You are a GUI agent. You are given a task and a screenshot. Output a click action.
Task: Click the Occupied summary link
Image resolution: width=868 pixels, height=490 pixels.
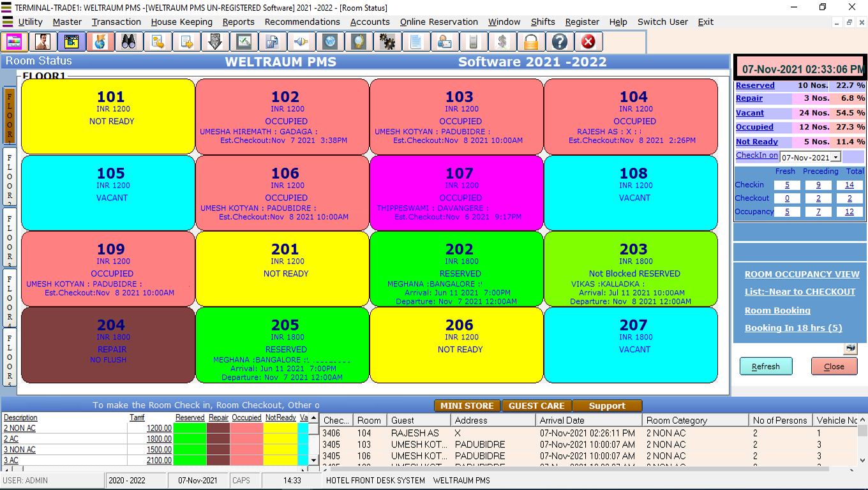(754, 127)
